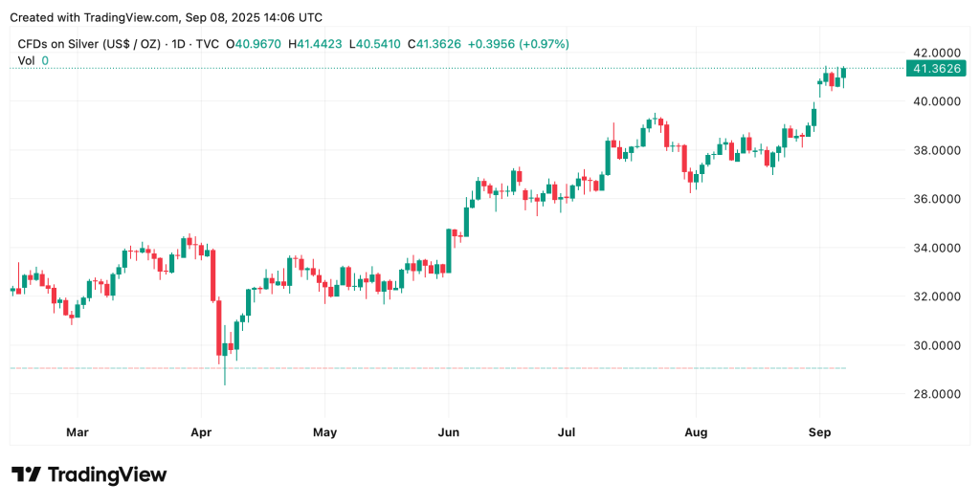Click the Vol indicator label
980x504 pixels.
[26, 60]
